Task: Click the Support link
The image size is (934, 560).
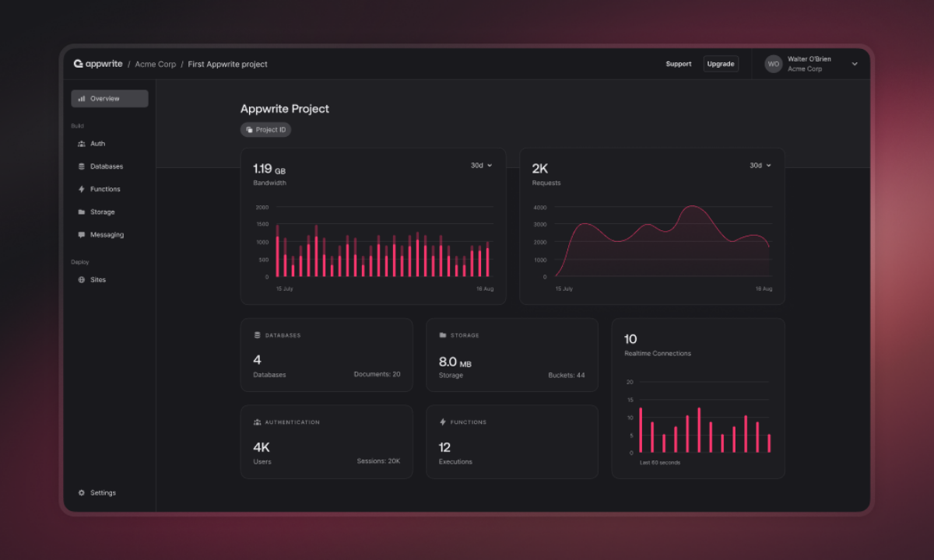Action: 679,64
